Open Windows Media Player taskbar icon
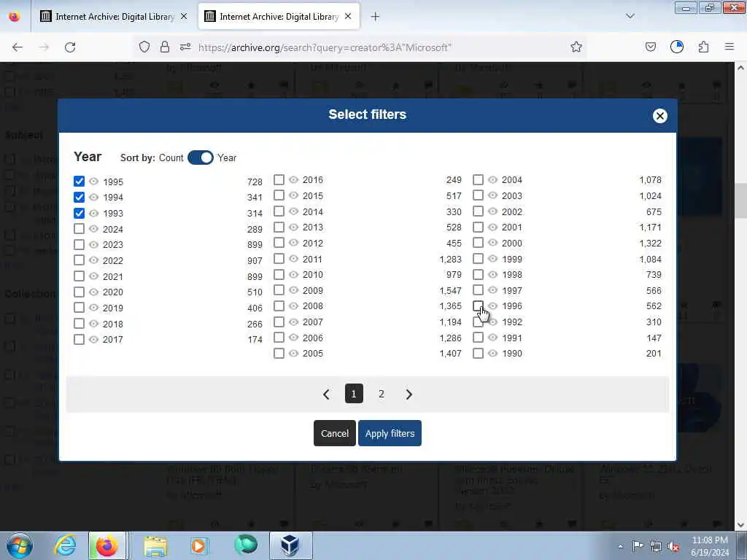This screenshot has width=747, height=560. 199,545
